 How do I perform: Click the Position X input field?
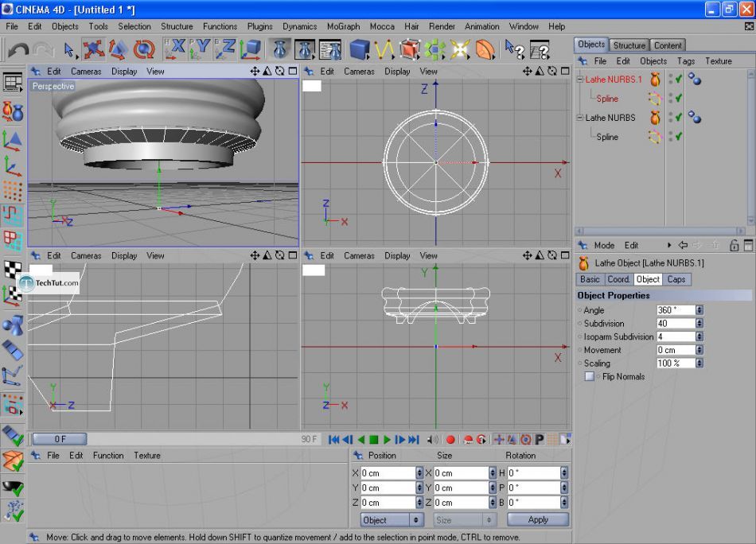click(x=388, y=473)
